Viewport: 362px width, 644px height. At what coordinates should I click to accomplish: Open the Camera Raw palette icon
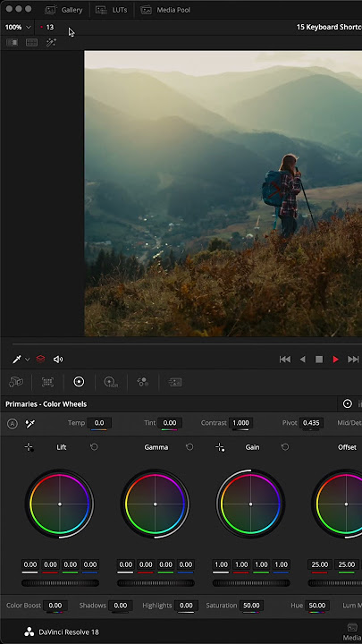pos(16,382)
